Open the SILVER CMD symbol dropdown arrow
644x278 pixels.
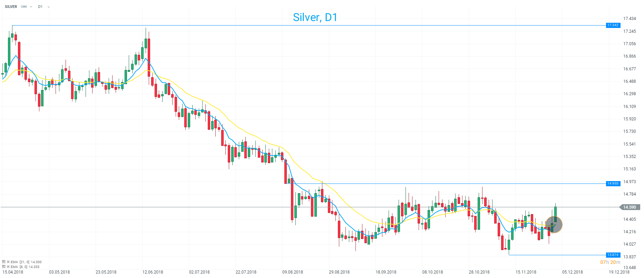(31, 7)
